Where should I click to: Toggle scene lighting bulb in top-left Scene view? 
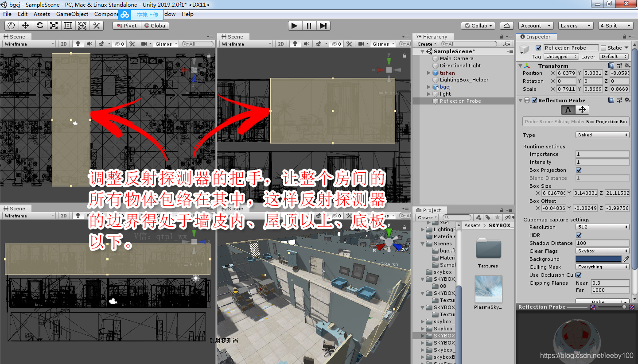tap(78, 44)
